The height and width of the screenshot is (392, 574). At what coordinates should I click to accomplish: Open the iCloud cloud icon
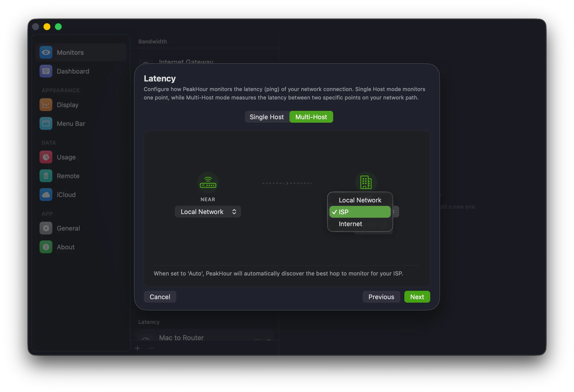point(46,195)
